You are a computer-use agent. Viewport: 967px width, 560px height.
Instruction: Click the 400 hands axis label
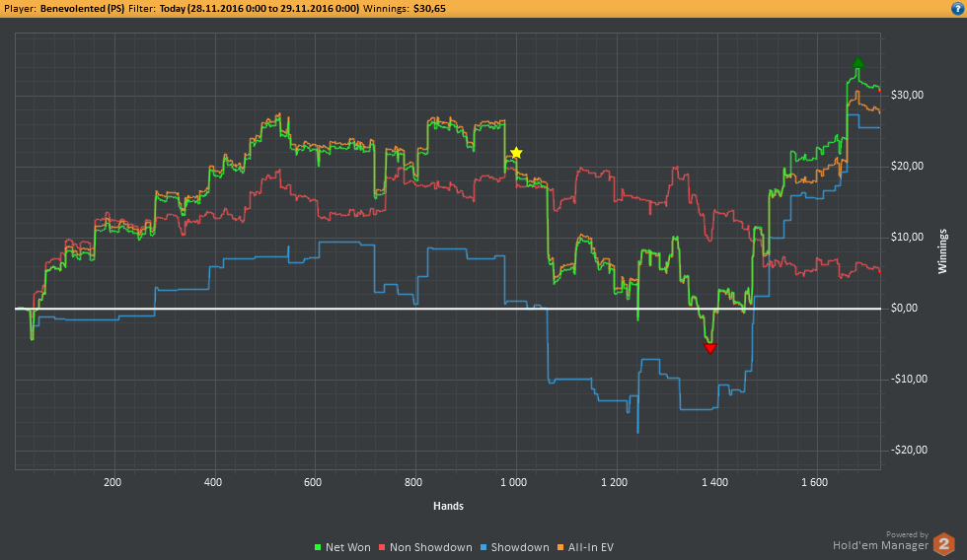click(x=213, y=482)
